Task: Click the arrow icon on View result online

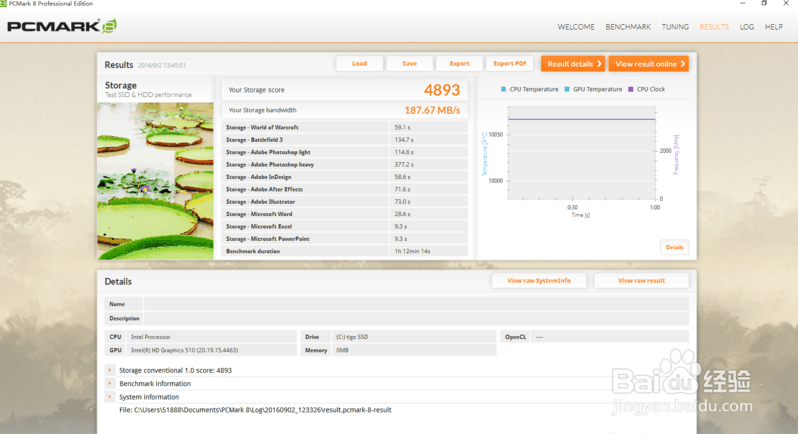Action: tap(682, 64)
